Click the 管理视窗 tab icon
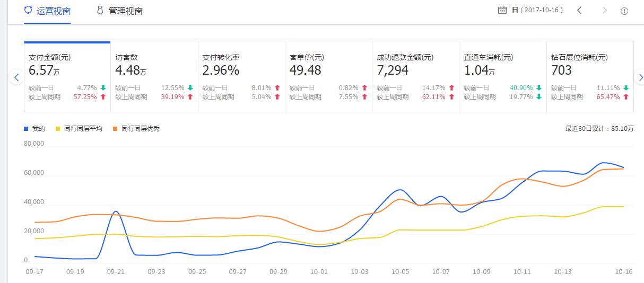The height and width of the screenshot is (283, 644). pos(100,11)
